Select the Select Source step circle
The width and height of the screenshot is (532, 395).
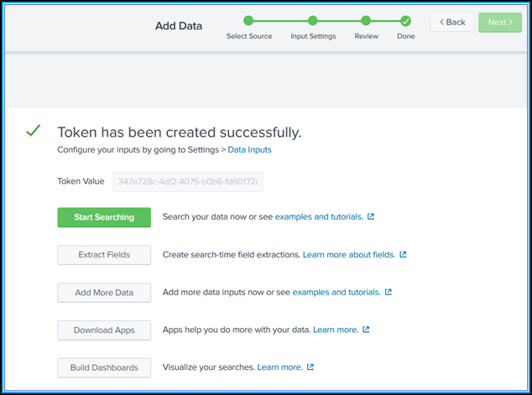click(x=248, y=21)
